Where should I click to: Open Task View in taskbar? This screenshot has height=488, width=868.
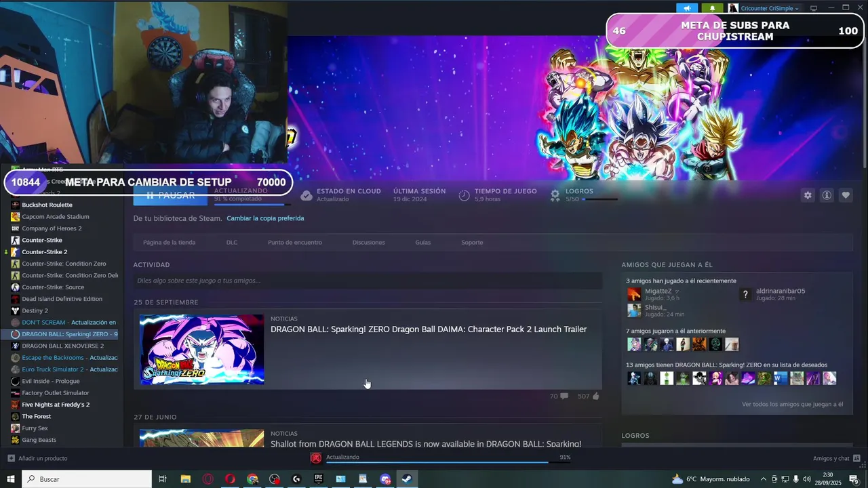pos(163,479)
